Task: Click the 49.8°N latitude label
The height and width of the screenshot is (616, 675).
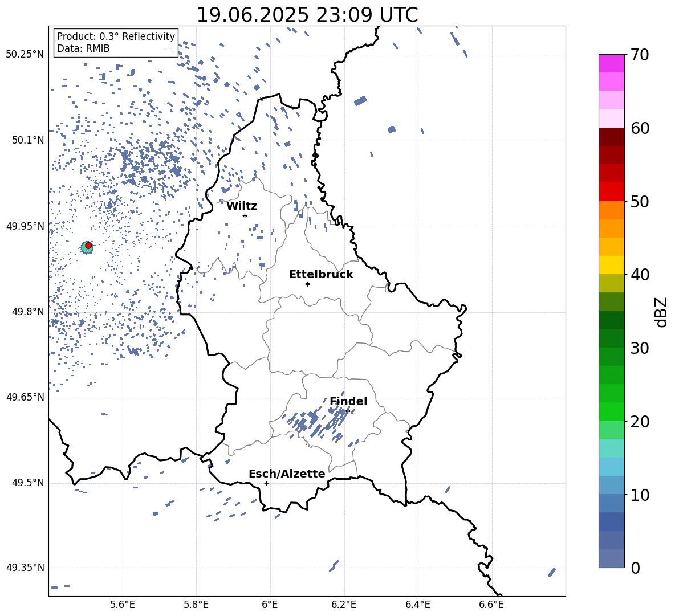Action: [29, 312]
